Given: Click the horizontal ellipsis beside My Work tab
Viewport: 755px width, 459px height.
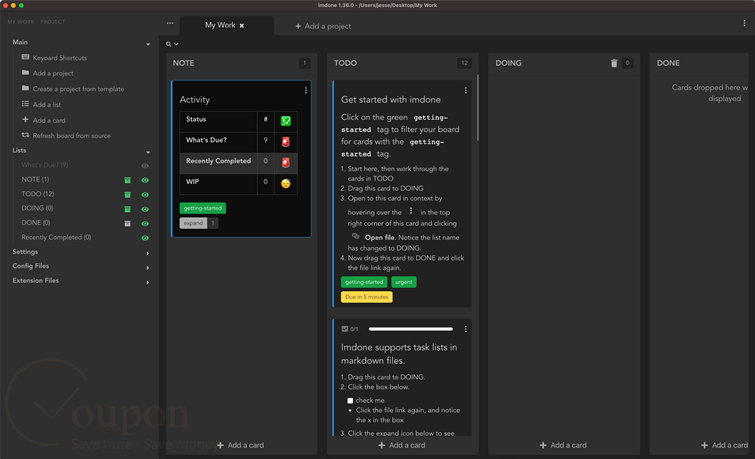Looking at the screenshot, I should coord(170,23).
